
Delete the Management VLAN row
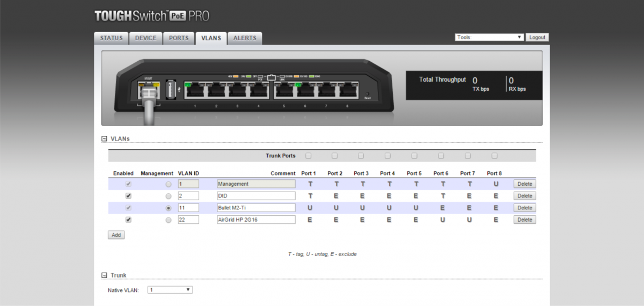click(525, 184)
